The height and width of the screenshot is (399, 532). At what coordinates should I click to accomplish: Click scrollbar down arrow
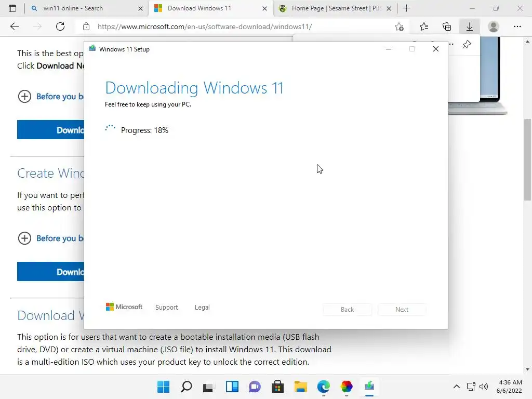[527, 369]
